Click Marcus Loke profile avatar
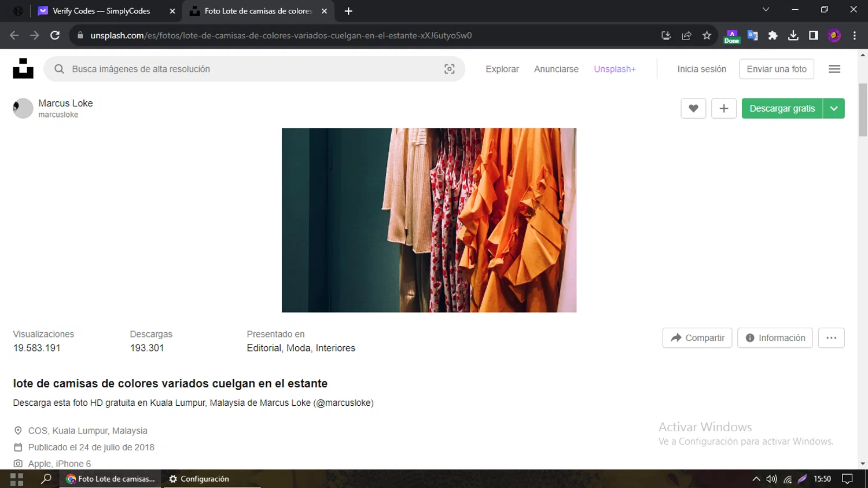 pyautogui.click(x=23, y=108)
